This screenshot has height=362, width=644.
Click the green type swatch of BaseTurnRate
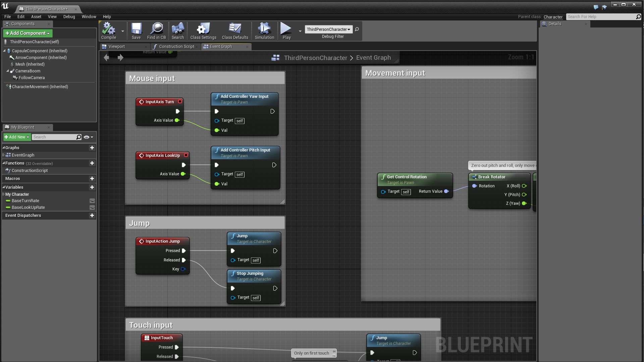point(8,201)
